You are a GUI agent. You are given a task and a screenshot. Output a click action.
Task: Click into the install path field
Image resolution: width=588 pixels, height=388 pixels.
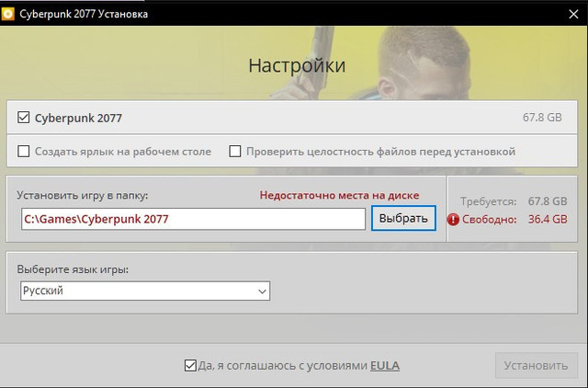(193, 219)
